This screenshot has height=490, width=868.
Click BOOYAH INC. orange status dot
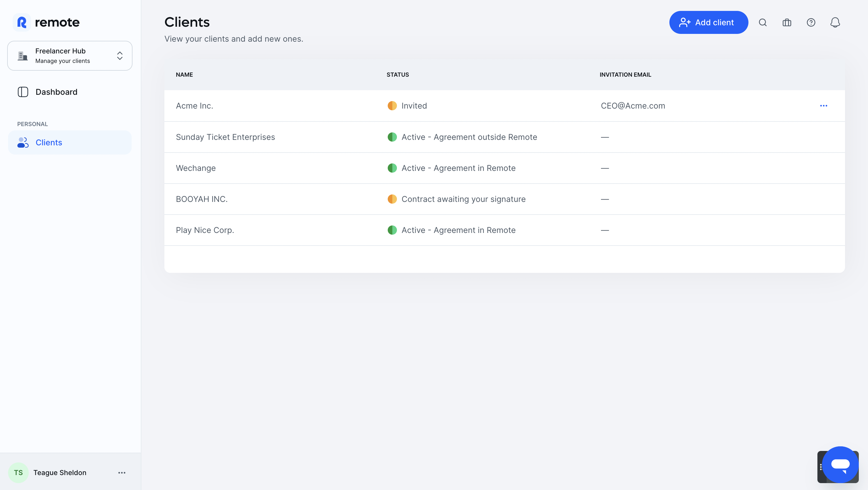392,199
